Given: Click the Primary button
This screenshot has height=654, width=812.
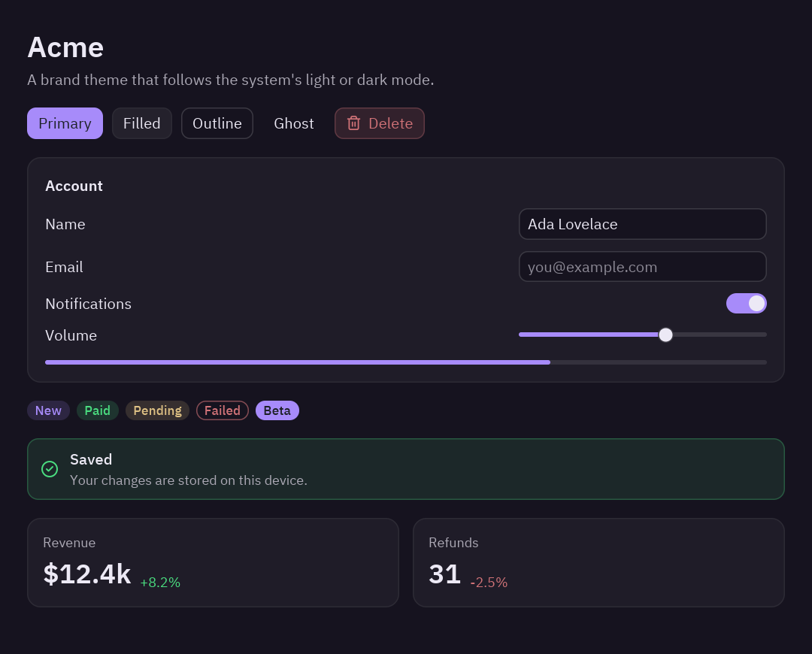Looking at the screenshot, I should pyautogui.click(x=65, y=123).
